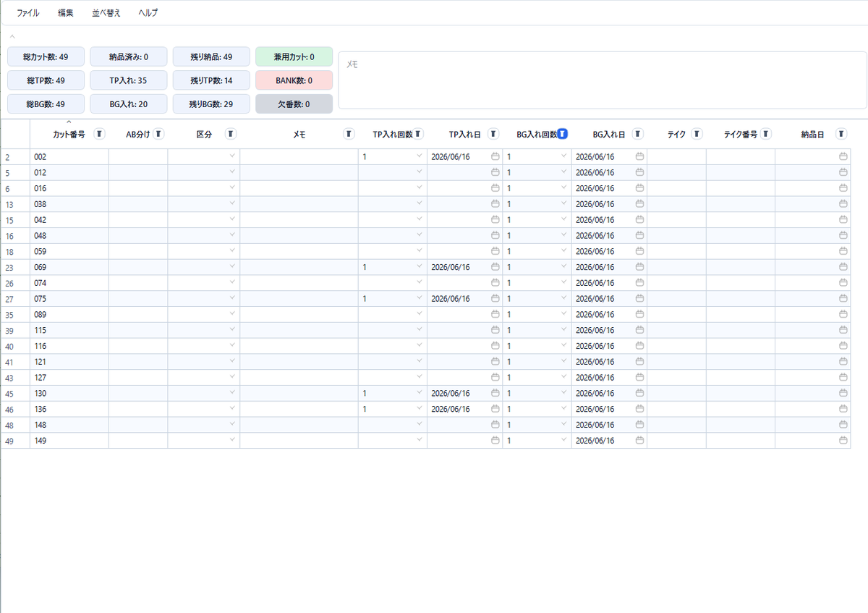This screenshot has width=868, height=613.
Task: Click the 総カット数: 49 button
Action: [46, 56]
